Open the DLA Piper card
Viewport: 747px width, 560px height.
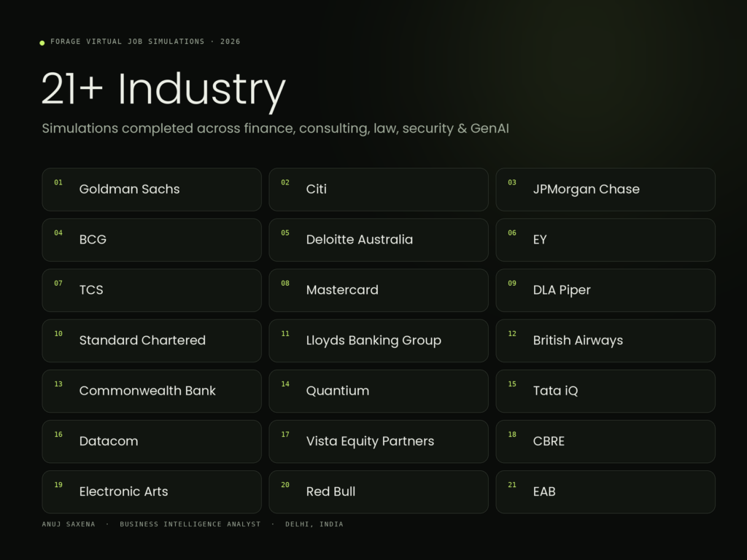[605, 290]
